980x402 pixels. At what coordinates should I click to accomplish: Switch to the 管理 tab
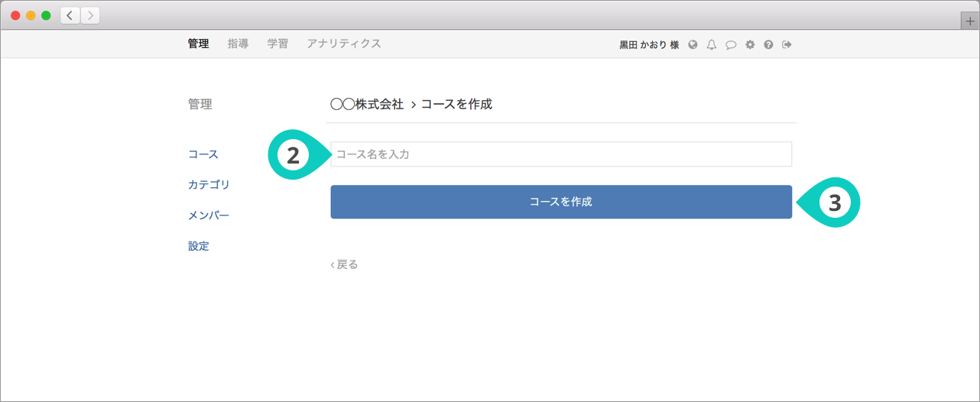point(198,44)
